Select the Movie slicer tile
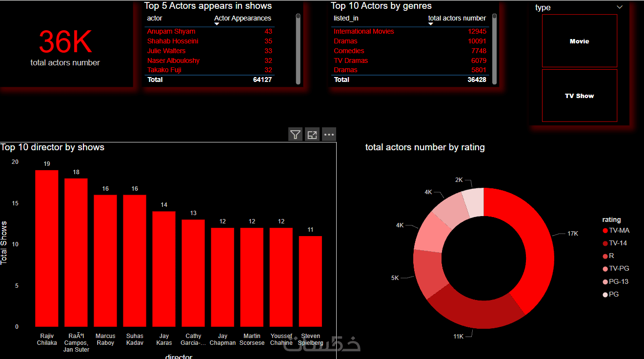This screenshot has width=644, height=359. [x=580, y=41]
